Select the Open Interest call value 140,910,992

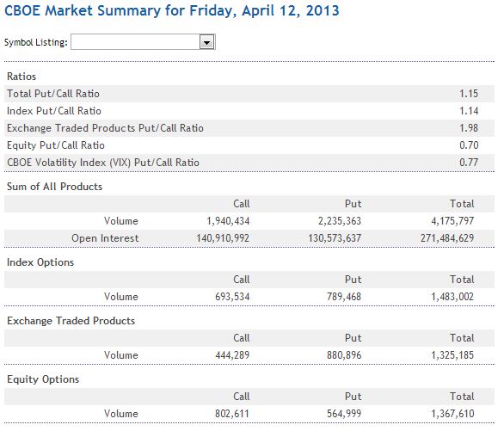(223, 238)
